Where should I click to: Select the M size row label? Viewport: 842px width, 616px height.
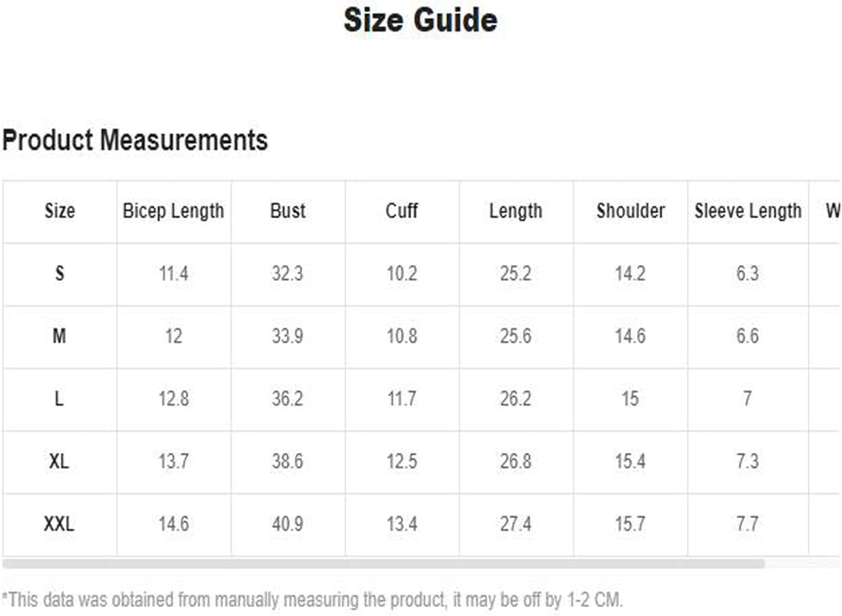point(60,336)
